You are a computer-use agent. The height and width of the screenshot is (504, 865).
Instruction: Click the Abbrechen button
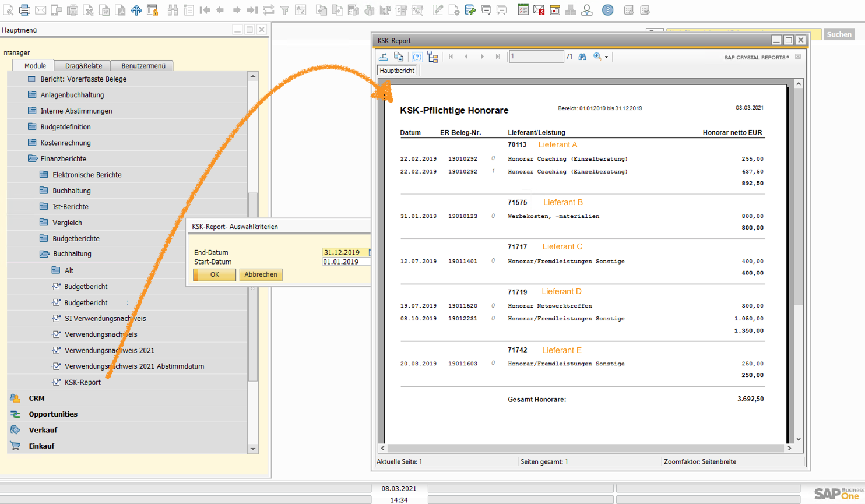(261, 274)
